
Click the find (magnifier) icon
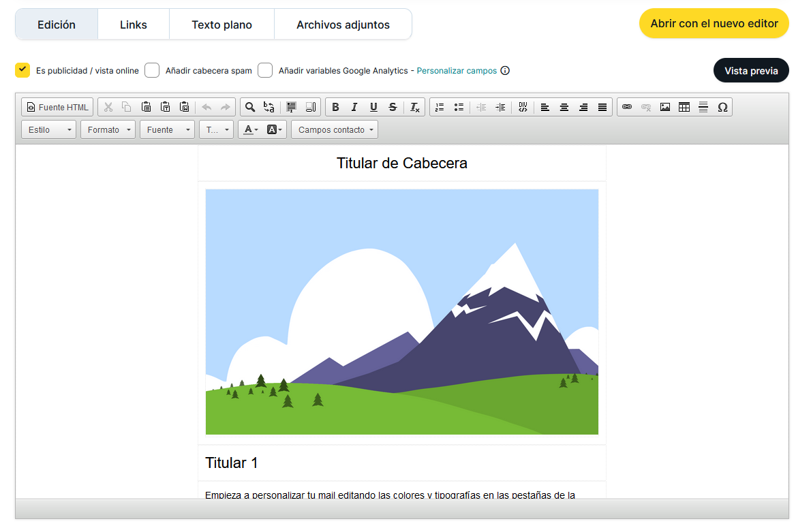(250, 107)
